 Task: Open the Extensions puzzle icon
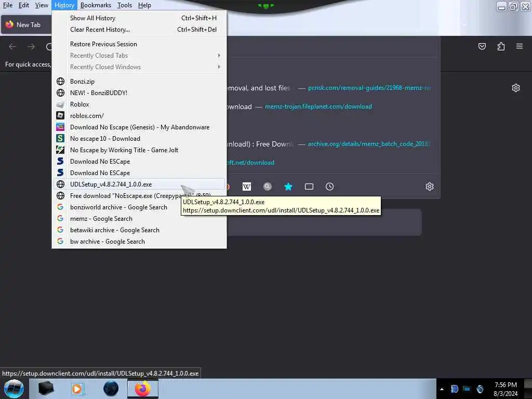pyautogui.click(x=501, y=46)
